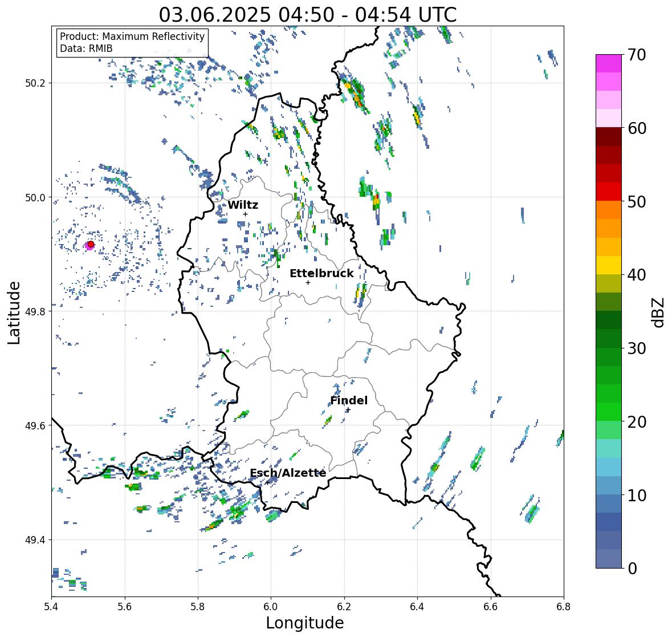
Task: Click the red radar location dot
Action: pyautogui.click(x=91, y=244)
